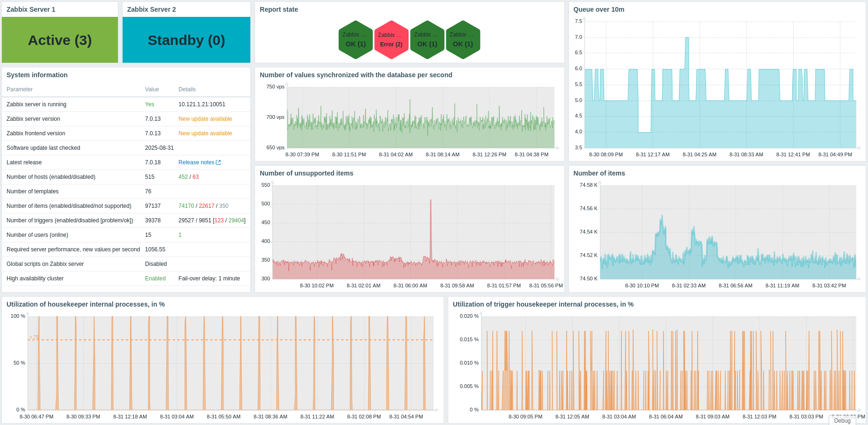The image size is (868, 425).
Task: Click the not supported items count 350
Action: pos(224,206)
